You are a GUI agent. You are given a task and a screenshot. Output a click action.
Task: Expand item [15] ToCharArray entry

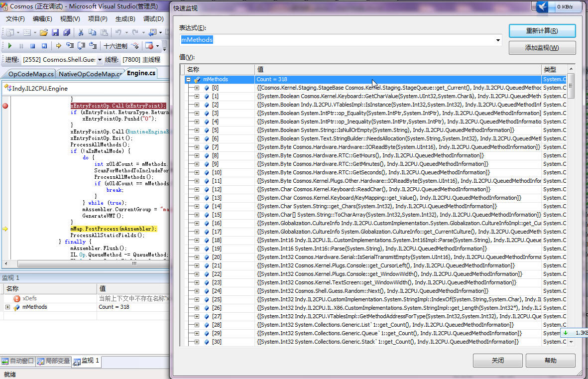(x=197, y=215)
